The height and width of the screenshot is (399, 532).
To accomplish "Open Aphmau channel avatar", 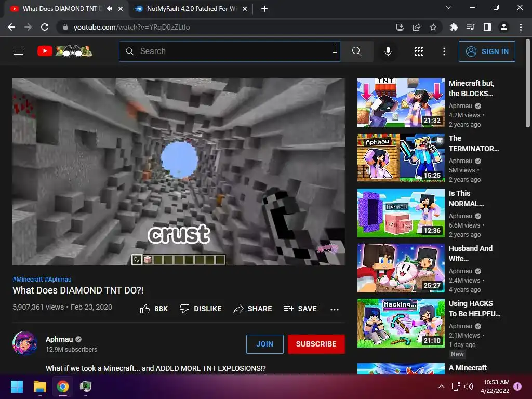I will pyautogui.click(x=25, y=343).
